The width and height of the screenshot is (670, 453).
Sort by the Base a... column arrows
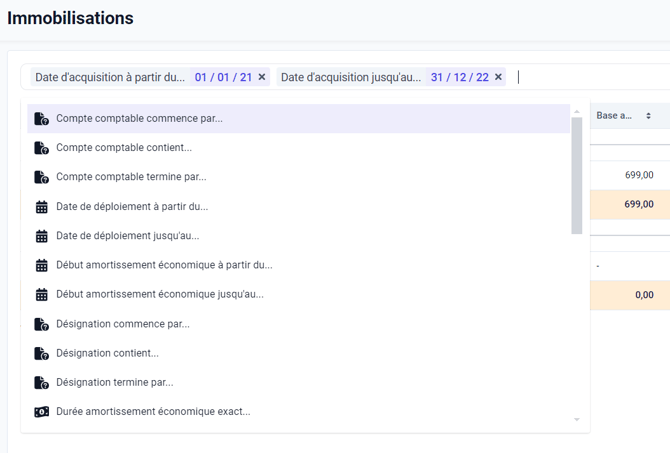[x=648, y=116]
